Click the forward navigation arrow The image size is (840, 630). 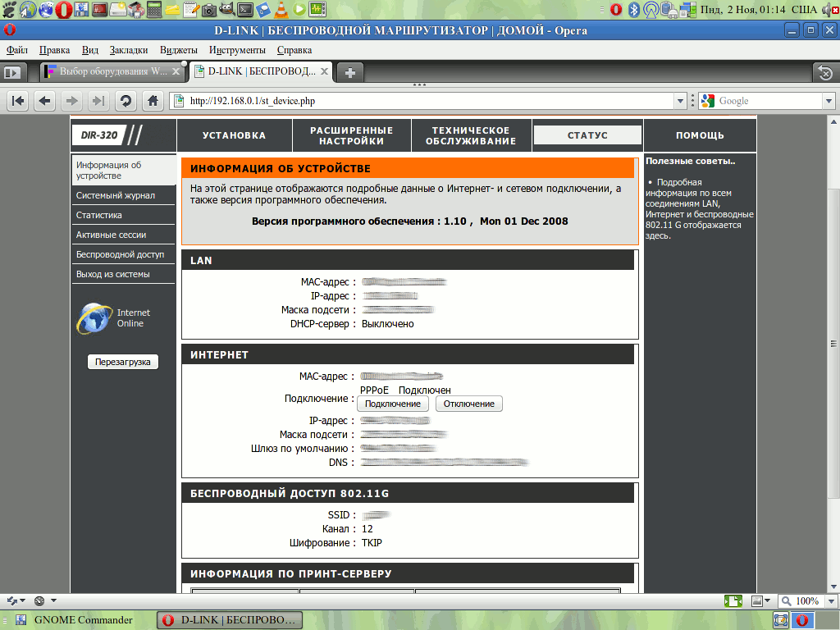tap(72, 101)
